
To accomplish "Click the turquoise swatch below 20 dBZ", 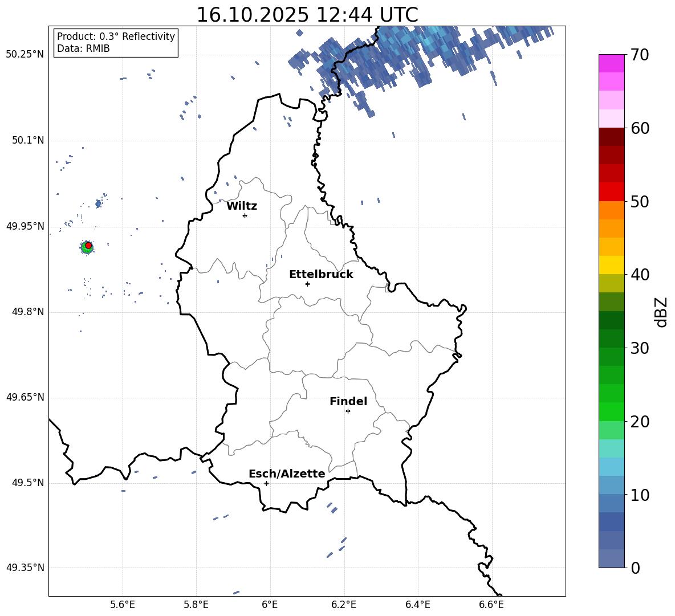I will pos(612,448).
